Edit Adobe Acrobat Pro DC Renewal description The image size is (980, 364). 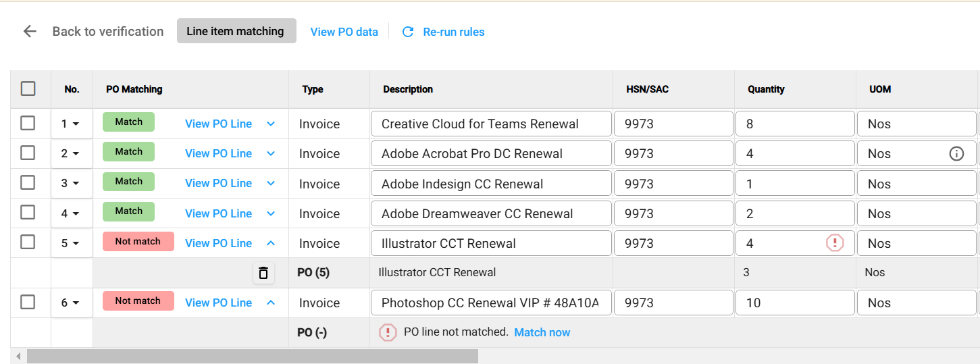491,154
